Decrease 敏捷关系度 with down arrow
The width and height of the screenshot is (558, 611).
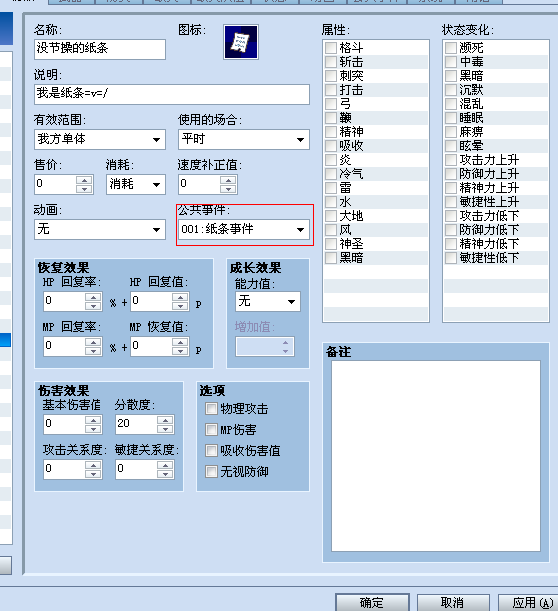tap(165, 474)
